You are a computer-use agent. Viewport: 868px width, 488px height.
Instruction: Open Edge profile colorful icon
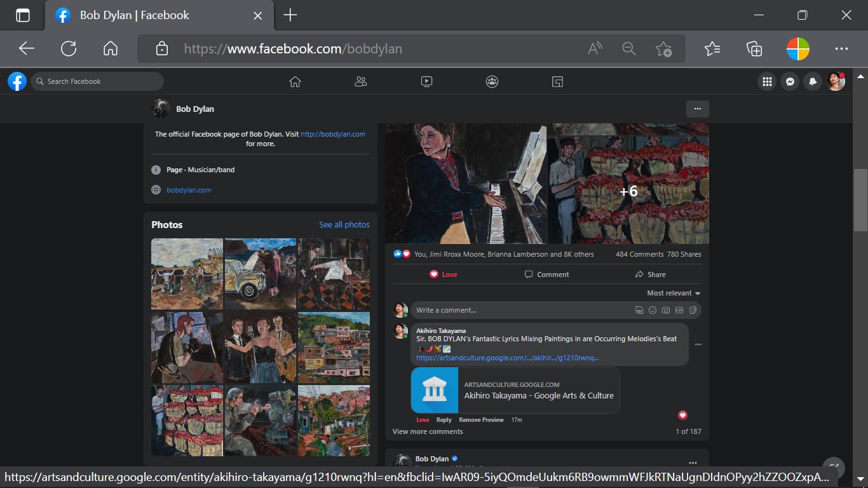[x=798, y=49]
